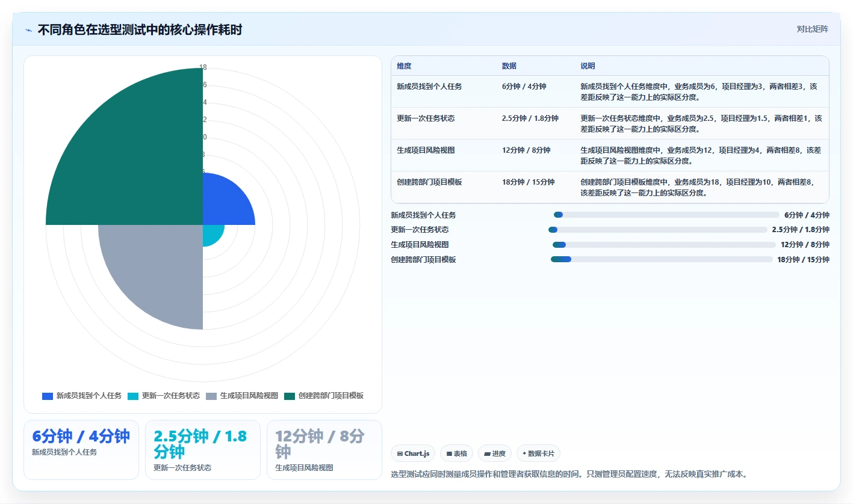Toggle the dark green 创建跨部门项目模板 legend swatch
This screenshot has width=853, height=504.
290,396
